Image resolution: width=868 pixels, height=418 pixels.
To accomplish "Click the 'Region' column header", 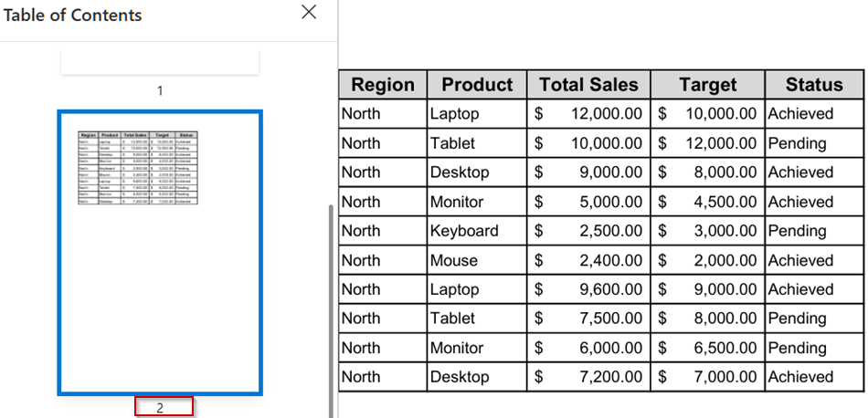I will pos(383,85).
